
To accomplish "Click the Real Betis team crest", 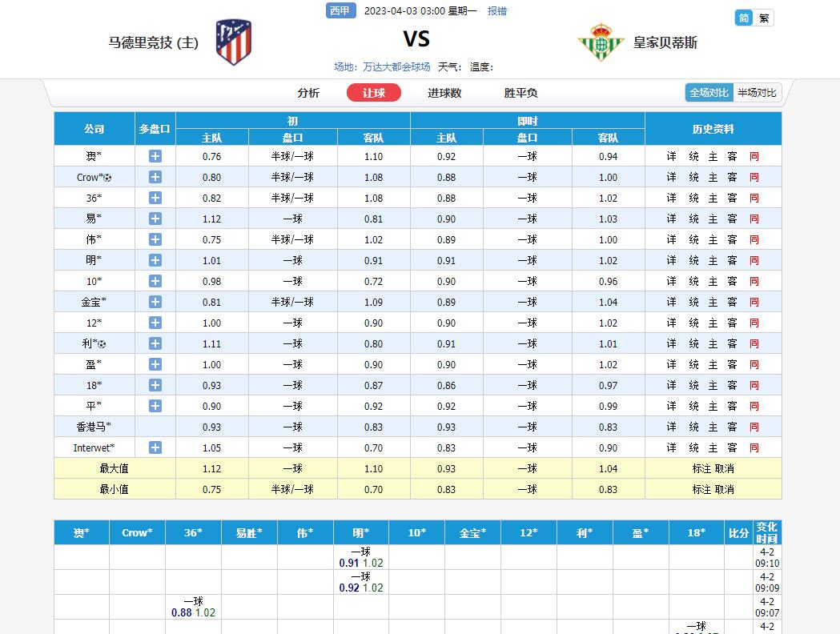I will coord(601,42).
